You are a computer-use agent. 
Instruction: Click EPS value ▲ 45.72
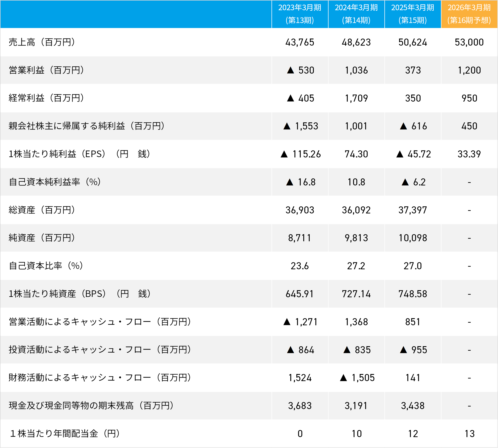414,154
